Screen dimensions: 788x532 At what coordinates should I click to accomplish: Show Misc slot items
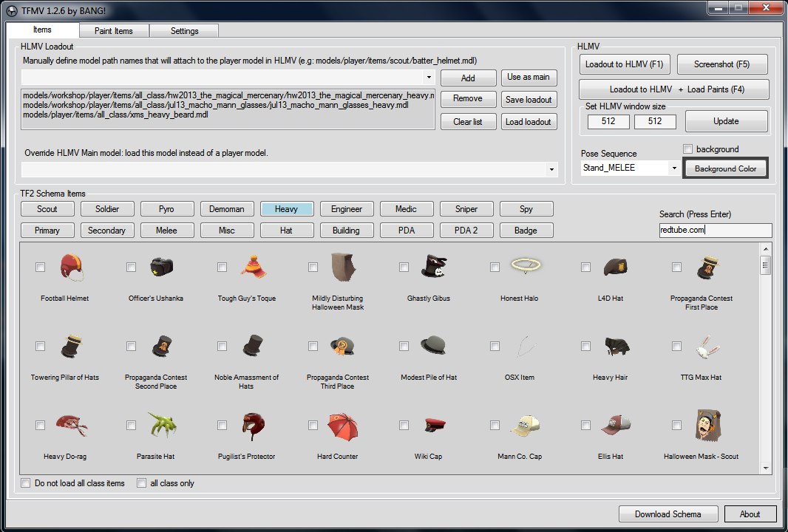tap(227, 230)
